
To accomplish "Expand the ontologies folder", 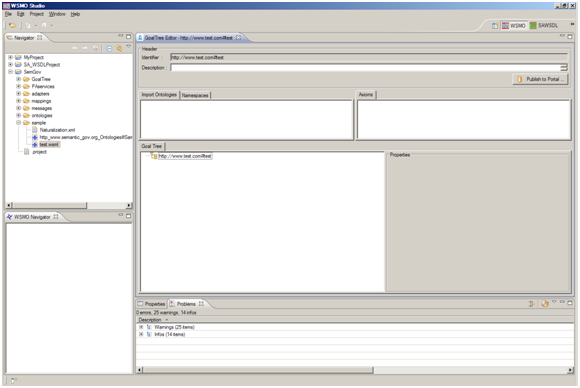I will tap(18, 115).
